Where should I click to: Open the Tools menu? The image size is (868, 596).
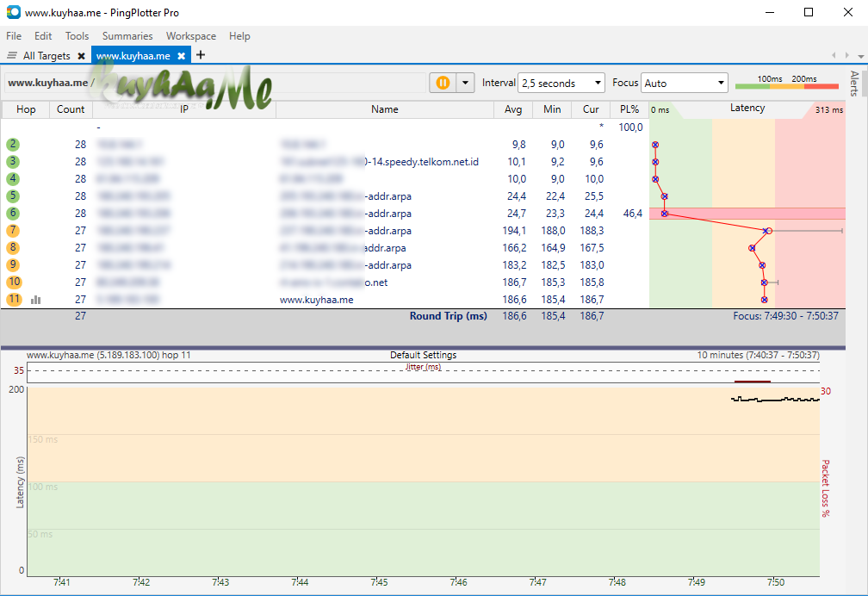[x=77, y=36]
